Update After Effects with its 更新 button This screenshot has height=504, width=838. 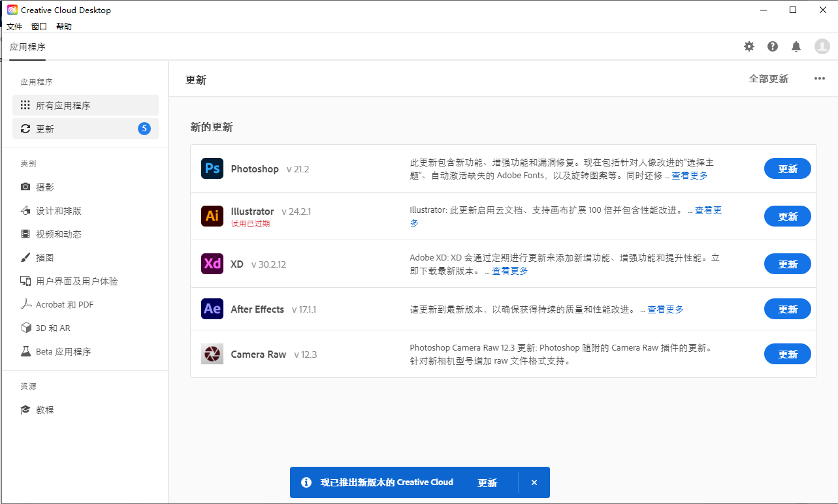(x=788, y=309)
